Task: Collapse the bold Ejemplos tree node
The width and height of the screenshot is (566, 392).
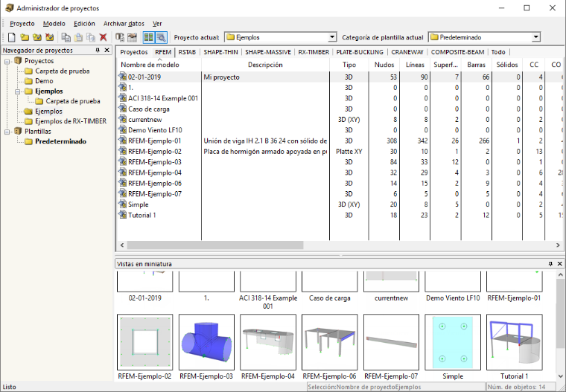Action: [17, 91]
